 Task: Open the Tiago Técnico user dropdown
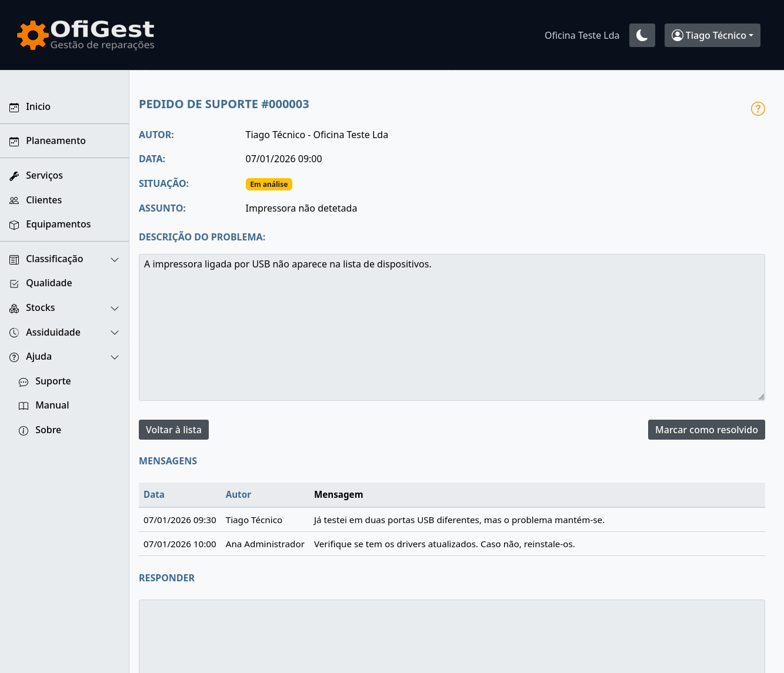click(x=712, y=35)
